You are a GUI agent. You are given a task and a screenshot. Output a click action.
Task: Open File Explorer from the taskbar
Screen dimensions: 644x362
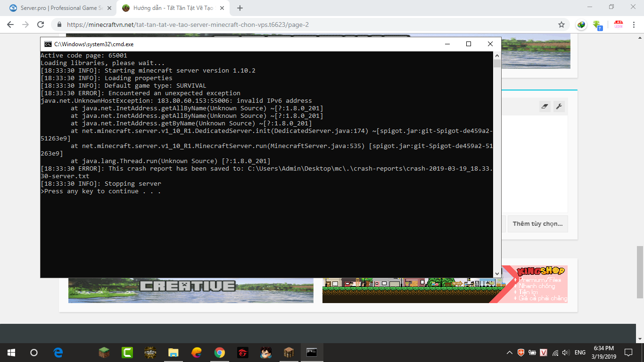tap(173, 352)
